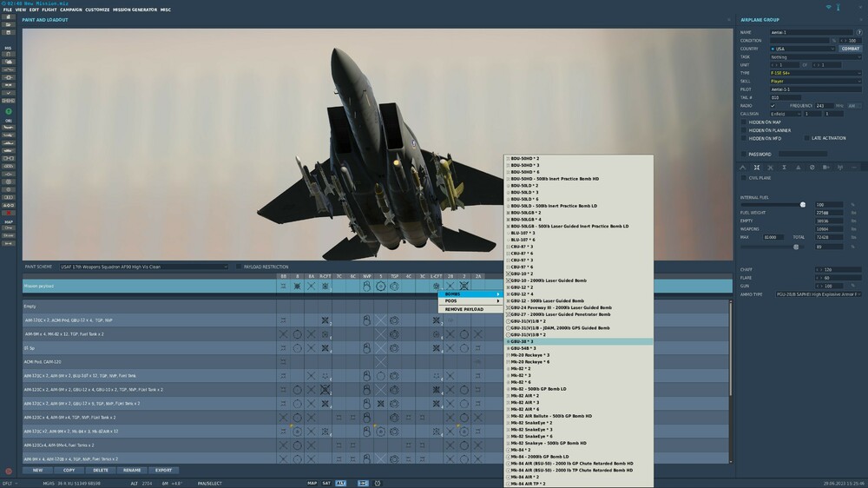
Task: Click the COMBAT button next to country
Action: [x=850, y=49]
